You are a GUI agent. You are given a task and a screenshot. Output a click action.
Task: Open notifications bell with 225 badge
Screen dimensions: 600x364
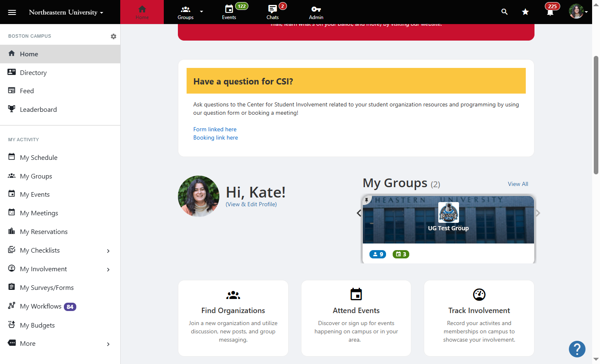550,12
